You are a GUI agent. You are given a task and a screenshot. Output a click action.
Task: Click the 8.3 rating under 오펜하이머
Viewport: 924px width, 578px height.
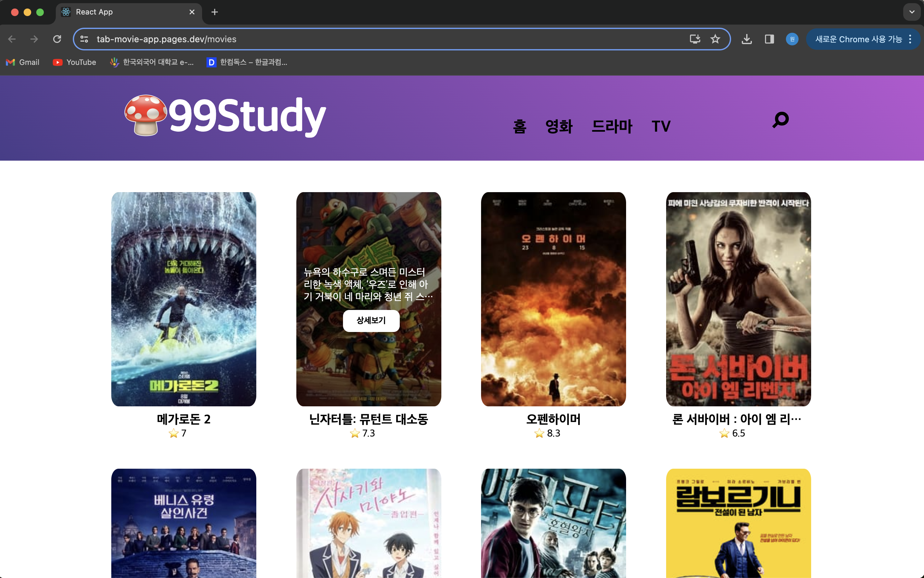547,433
